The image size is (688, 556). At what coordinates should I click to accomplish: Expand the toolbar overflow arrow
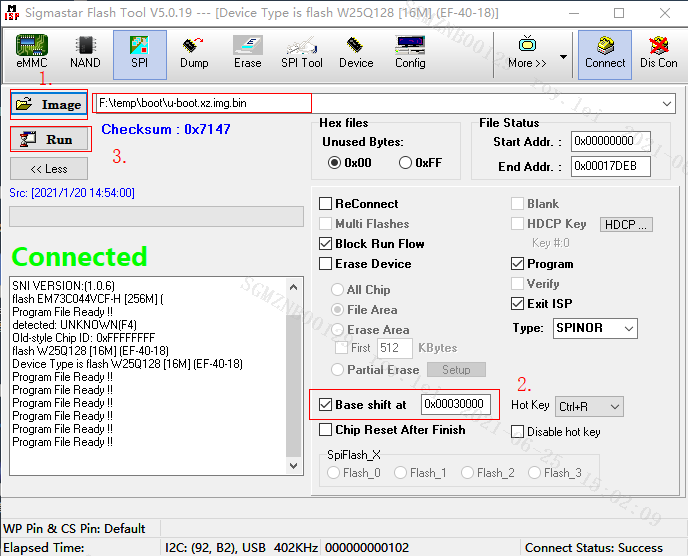[x=563, y=57]
